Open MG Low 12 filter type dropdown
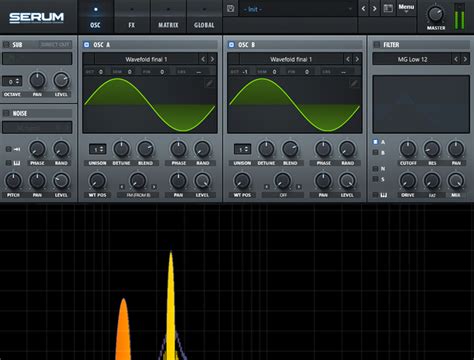 (x=412, y=59)
